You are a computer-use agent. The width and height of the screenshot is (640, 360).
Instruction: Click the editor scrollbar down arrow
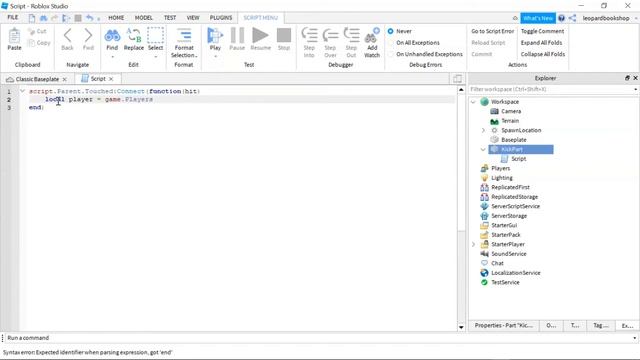tap(461, 327)
